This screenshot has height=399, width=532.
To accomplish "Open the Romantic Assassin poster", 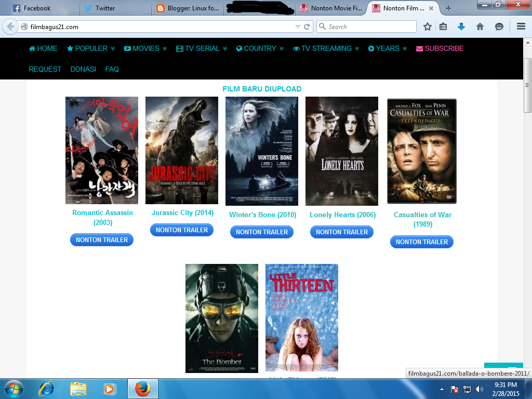I will (x=102, y=150).
